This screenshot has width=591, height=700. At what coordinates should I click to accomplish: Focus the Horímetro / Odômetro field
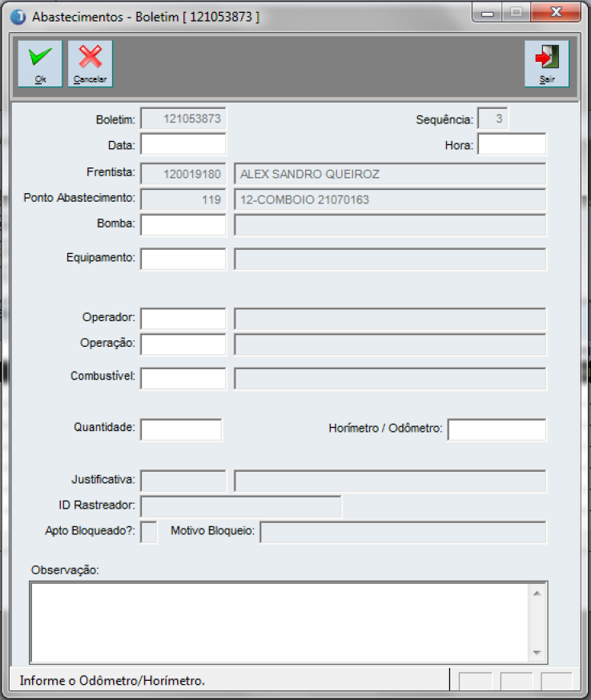(x=497, y=429)
